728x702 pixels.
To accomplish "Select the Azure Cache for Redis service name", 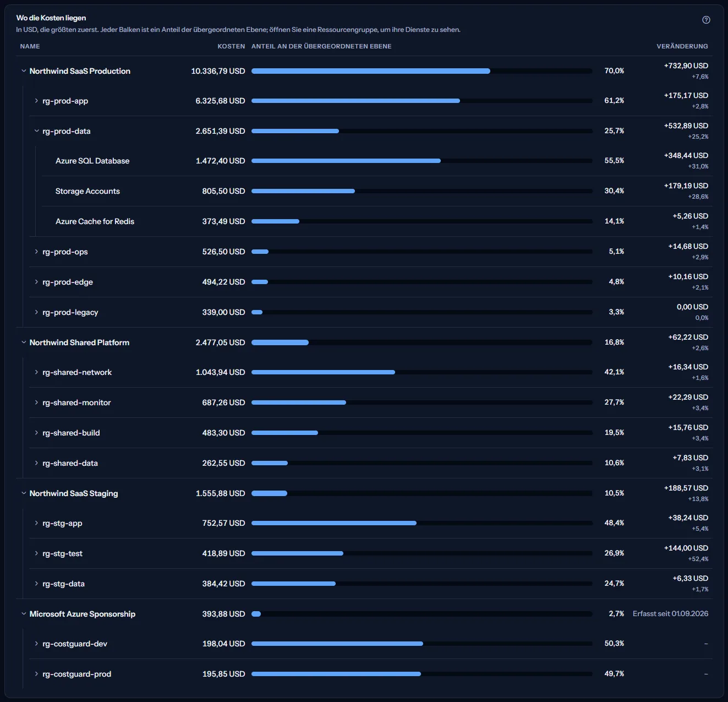I will pos(95,221).
